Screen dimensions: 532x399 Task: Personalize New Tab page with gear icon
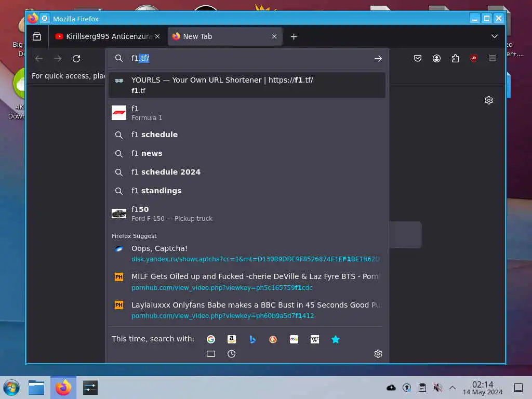[488, 100]
